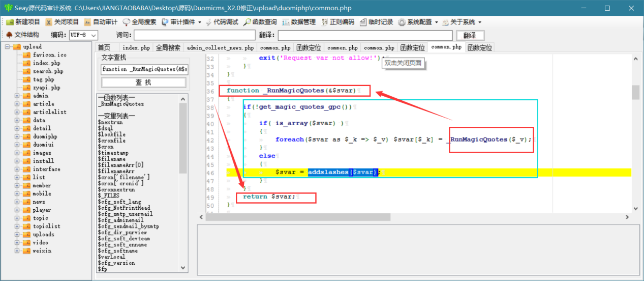Open the 正则编码 regex encoding tool
This screenshot has width=644, height=281.
pos(338,22)
